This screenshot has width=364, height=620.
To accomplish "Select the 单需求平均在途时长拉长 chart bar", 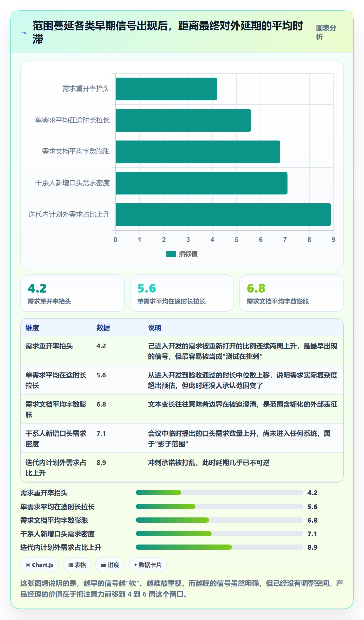I will [x=183, y=121].
